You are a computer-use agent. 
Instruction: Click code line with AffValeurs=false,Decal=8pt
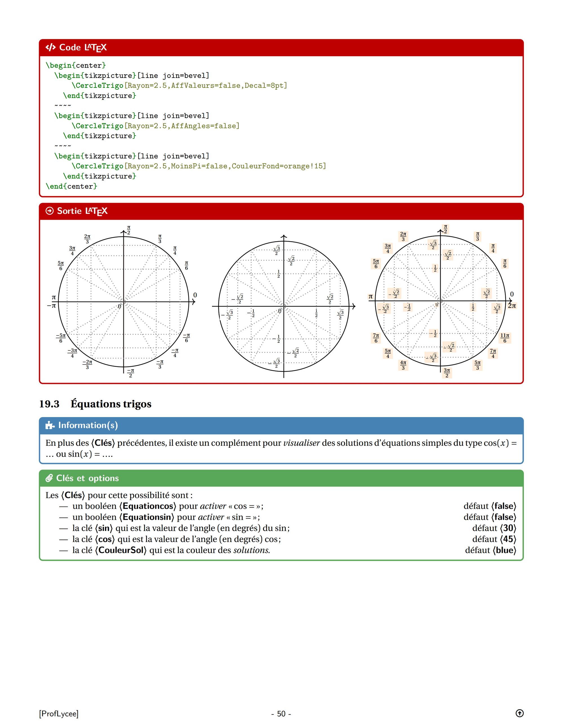[179, 85]
